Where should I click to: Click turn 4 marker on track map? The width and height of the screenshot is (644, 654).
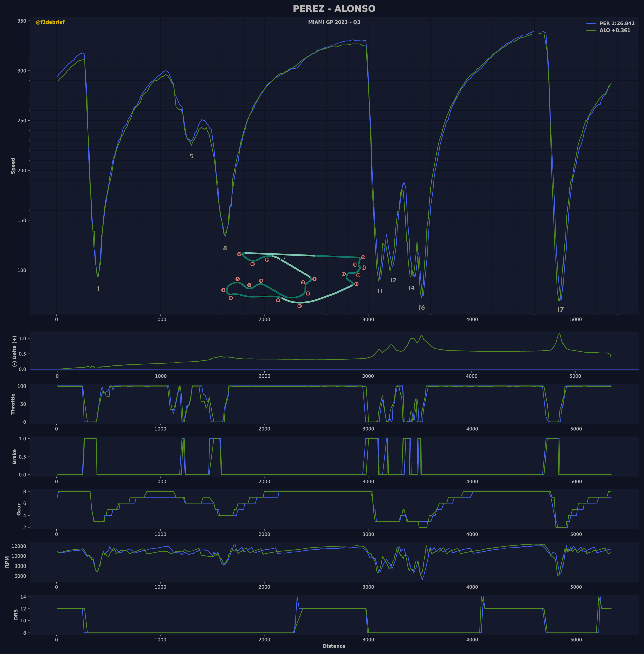261,281
